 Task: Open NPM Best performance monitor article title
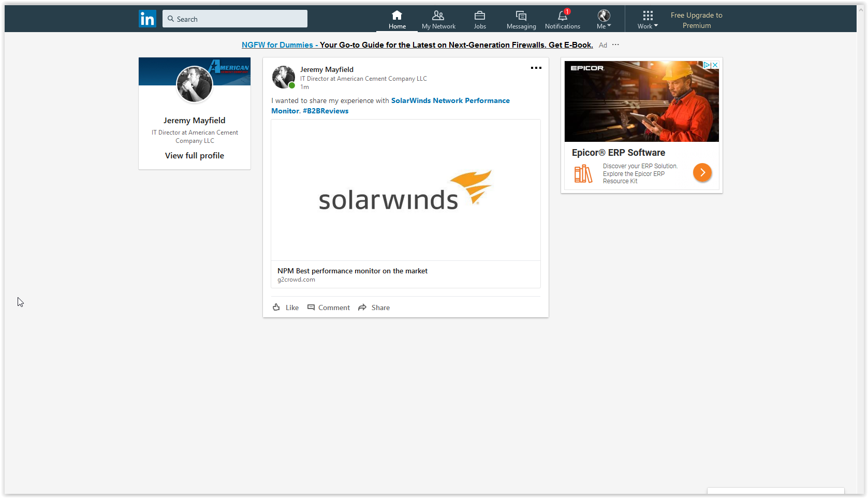352,271
